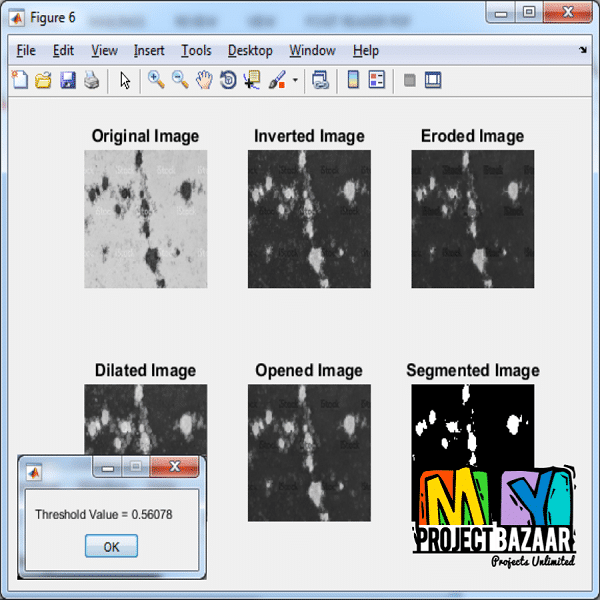The width and height of the screenshot is (600, 600).
Task: Save figure using the floppy disk icon
Action: (68, 80)
